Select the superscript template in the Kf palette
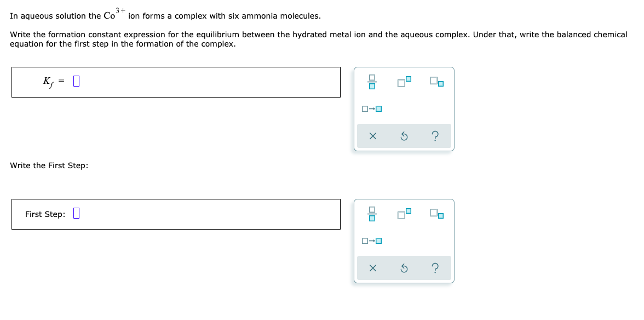The height and width of the screenshot is (320, 644). pos(404,81)
